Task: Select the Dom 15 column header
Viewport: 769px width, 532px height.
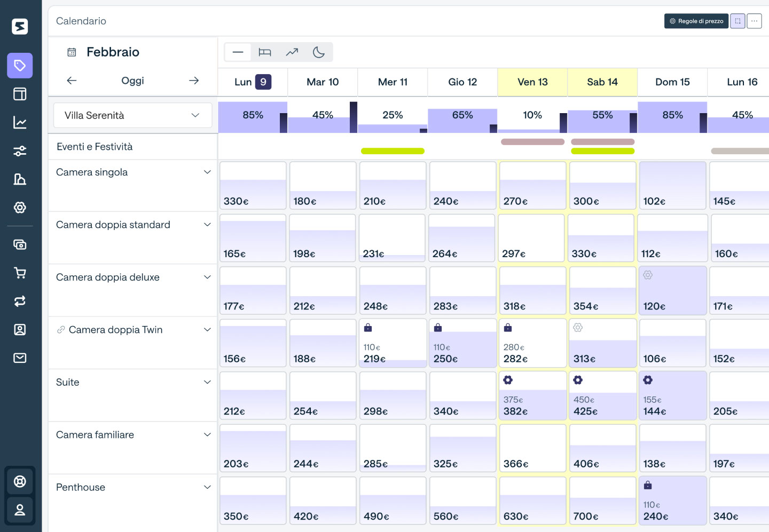Action: 672,82
